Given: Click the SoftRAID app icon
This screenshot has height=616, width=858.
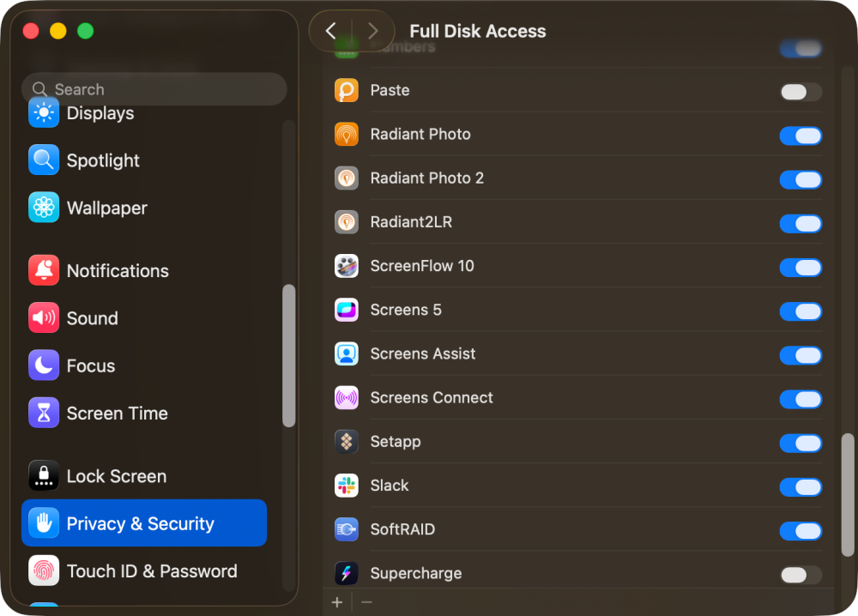Looking at the screenshot, I should (347, 529).
